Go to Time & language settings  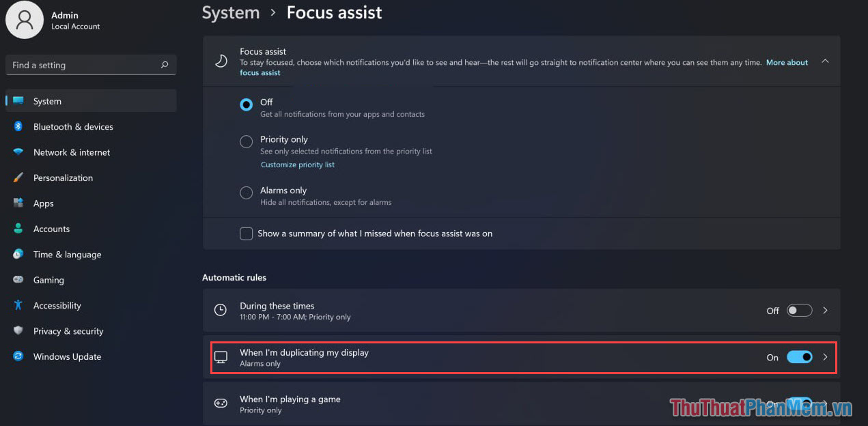(67, 255)
